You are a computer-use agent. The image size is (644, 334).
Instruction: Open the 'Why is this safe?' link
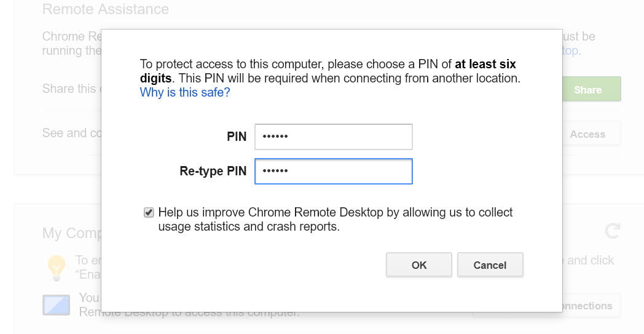185,92
